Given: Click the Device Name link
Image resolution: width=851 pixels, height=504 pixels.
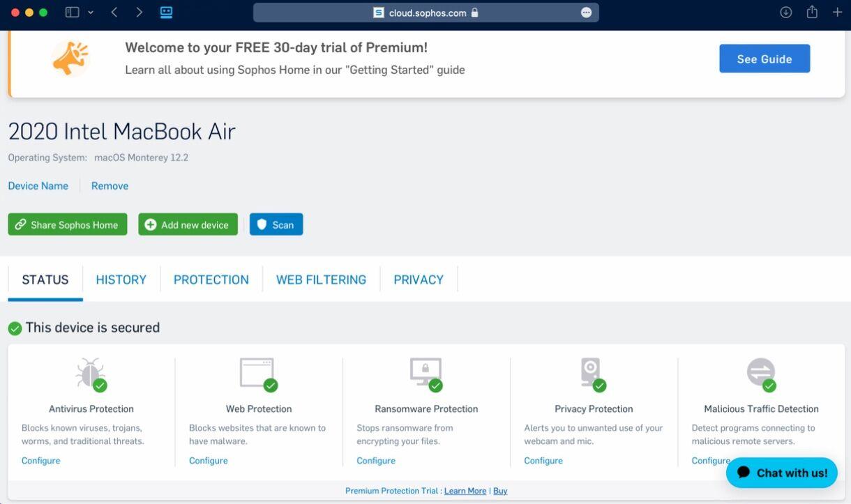Looking at the screenshot, I should pyautogui.click(x=38, y=185).
